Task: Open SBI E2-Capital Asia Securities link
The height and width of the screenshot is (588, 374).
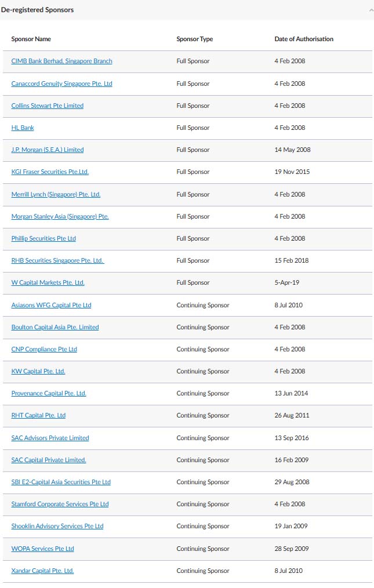Action: (x=61, y=482)
